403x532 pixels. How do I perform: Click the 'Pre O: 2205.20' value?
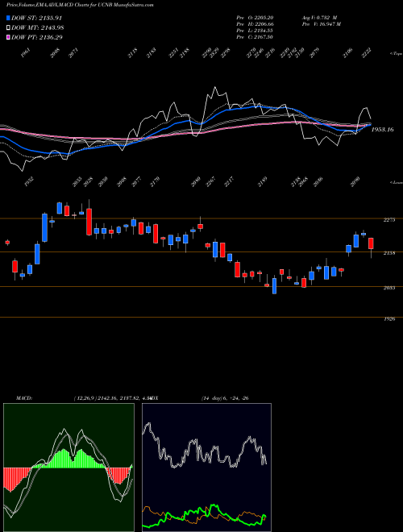tap(256, 18)
